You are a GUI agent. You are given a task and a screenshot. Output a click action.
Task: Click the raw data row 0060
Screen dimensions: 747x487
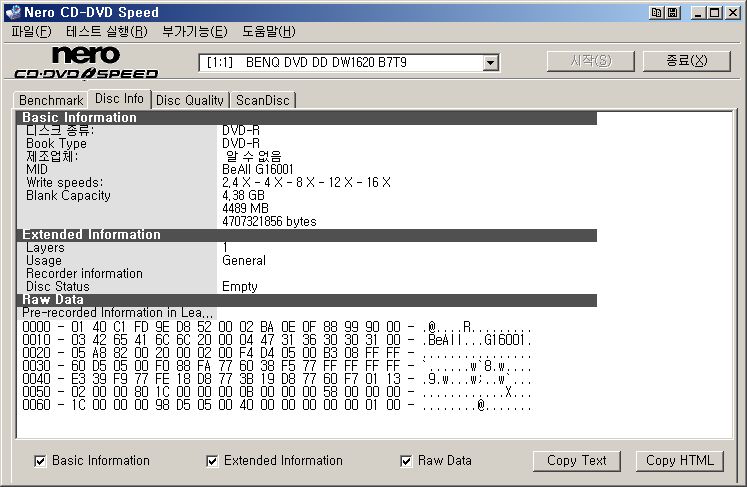coord(276,405)
